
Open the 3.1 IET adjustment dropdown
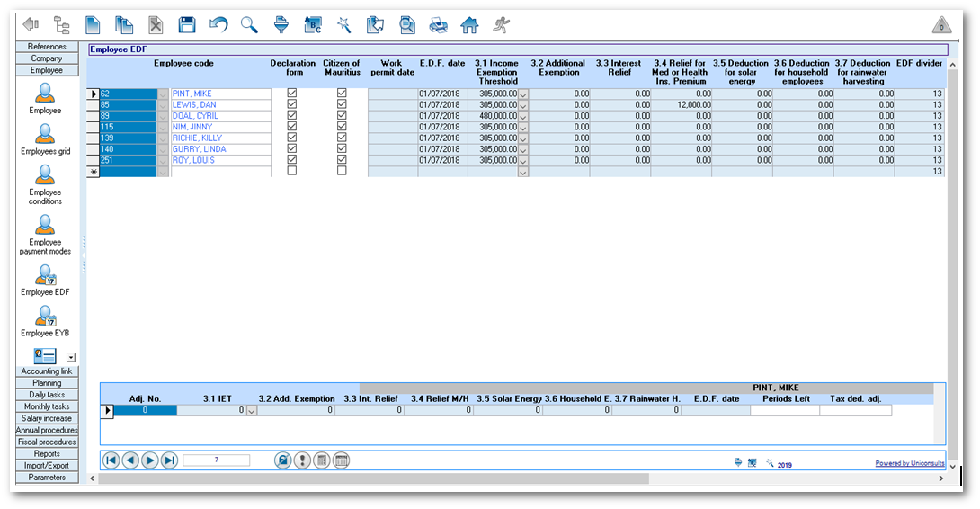click(252, 411)
